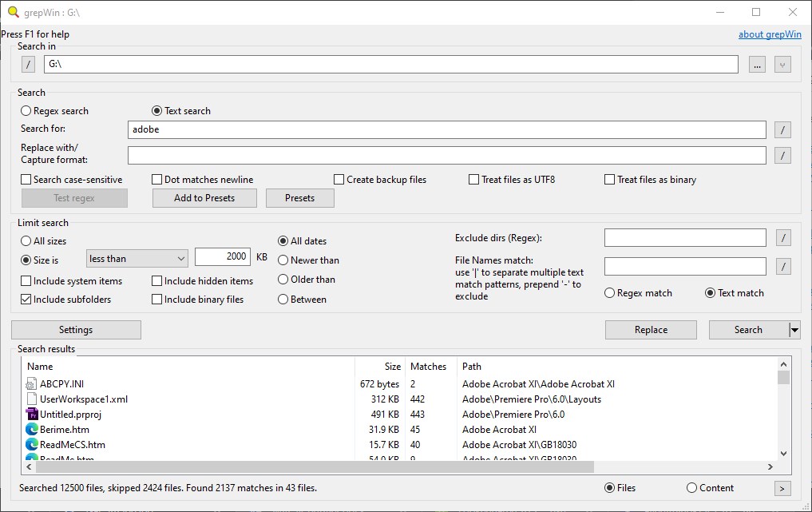Select the ReadMeCS.htm result row
812x512 pixels.
click(x=399, y=445)
